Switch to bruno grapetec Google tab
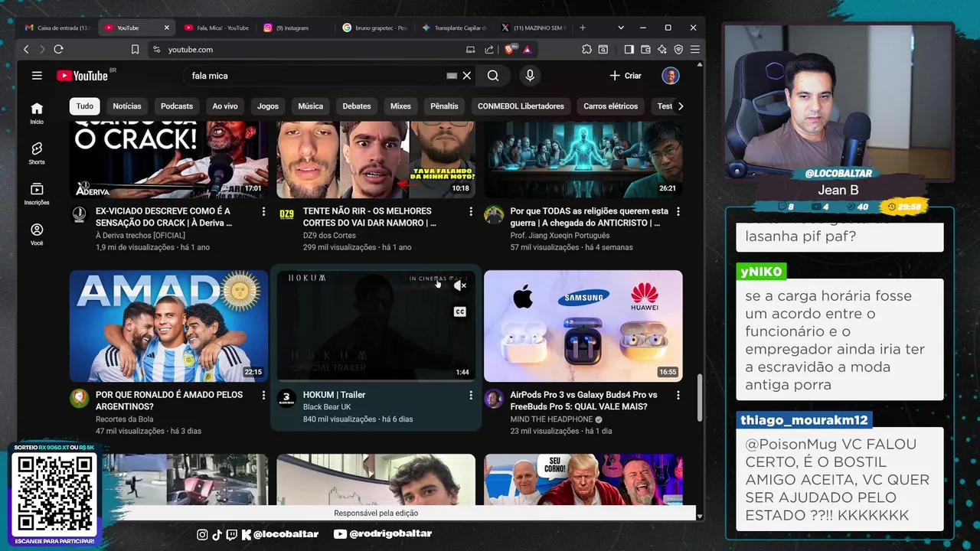980x551 pixels. pyautogui.click(x=374, y=28)
